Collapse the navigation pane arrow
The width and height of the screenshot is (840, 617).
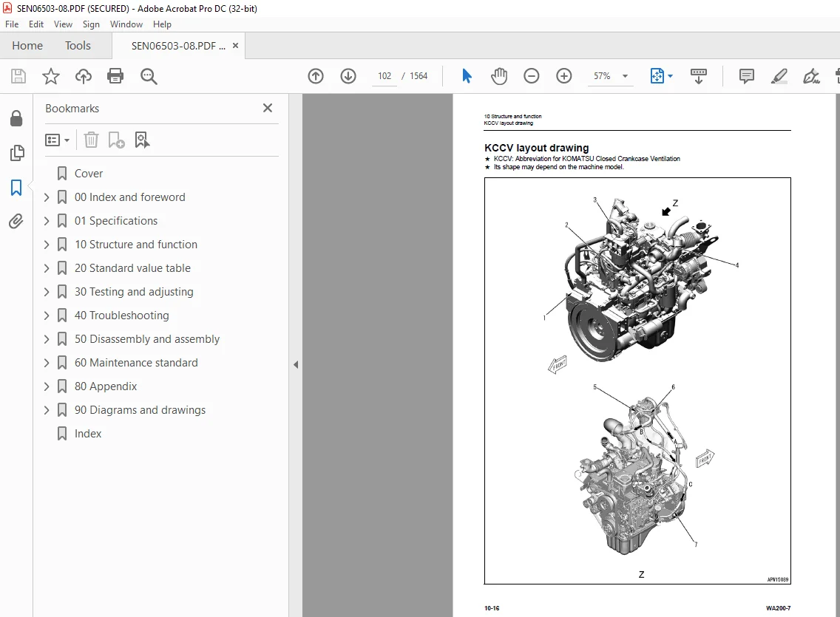[296, 364]
